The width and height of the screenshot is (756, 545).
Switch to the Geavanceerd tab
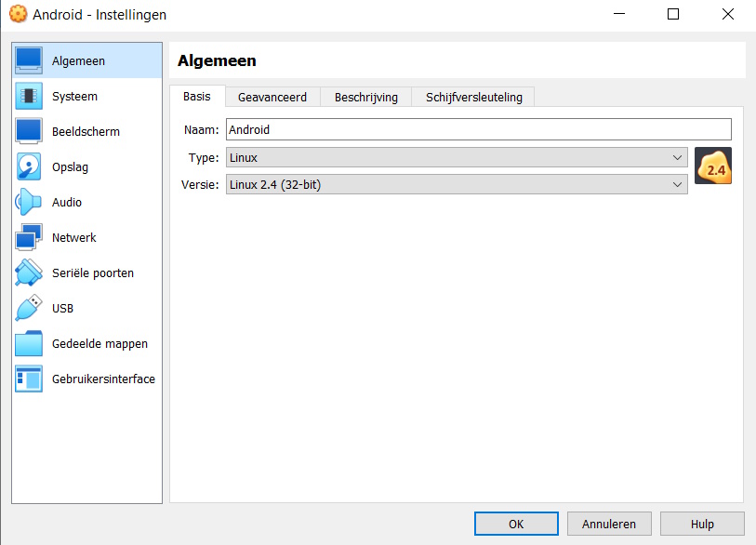pos(272,97)
